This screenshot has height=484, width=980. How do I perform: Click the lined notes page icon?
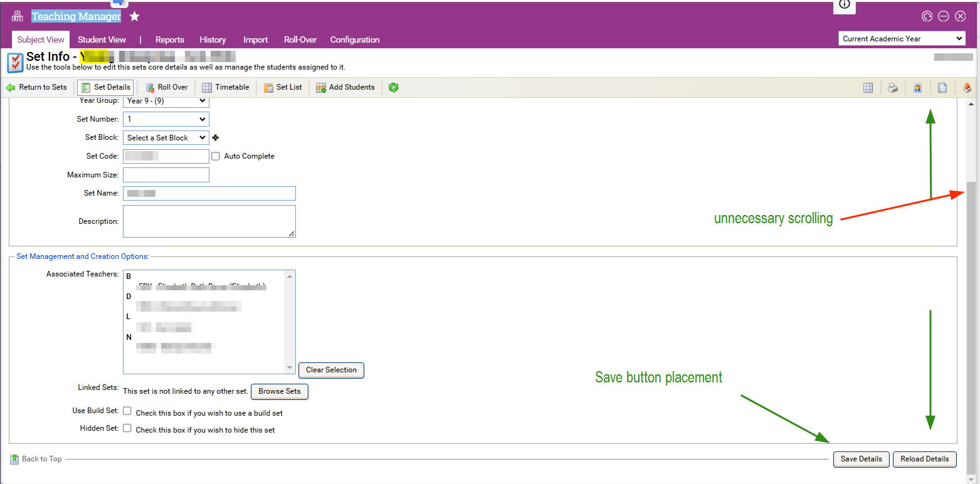coord(942,88)
